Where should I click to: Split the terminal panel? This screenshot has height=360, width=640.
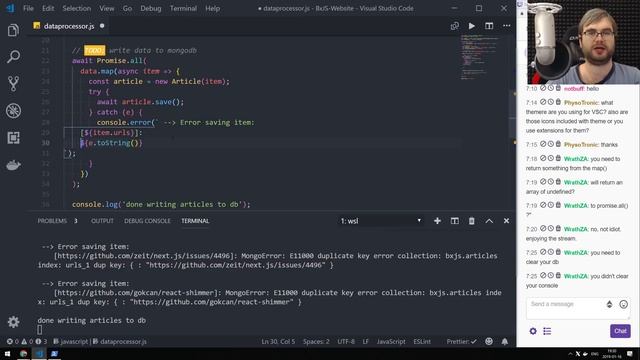454,221
